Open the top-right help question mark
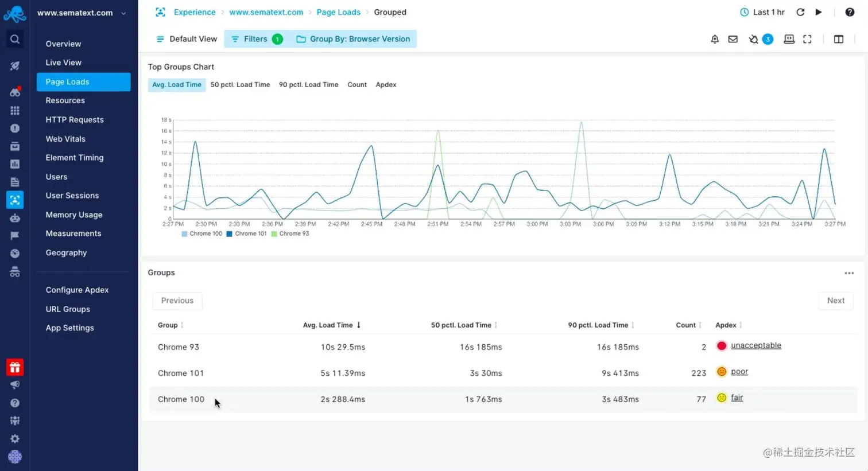Image resolution: width=868 pixels, height=471 pixels. click(x=850, y=12)
